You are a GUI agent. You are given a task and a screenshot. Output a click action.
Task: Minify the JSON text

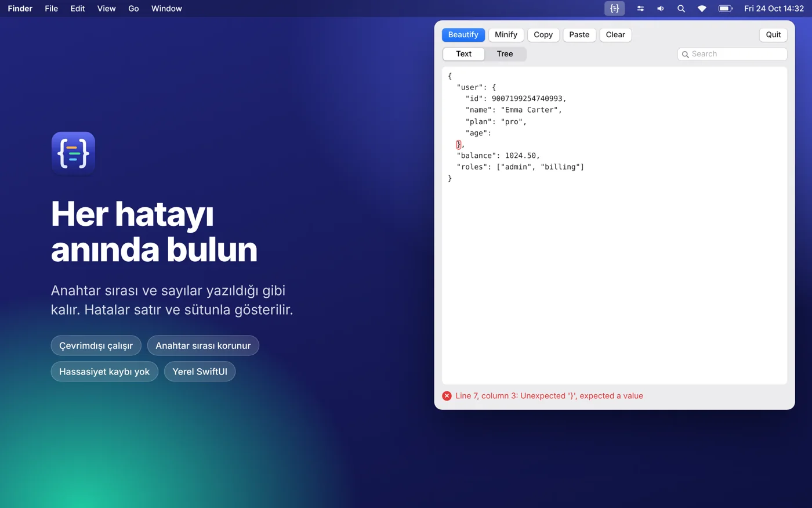[x=506, y=35]
